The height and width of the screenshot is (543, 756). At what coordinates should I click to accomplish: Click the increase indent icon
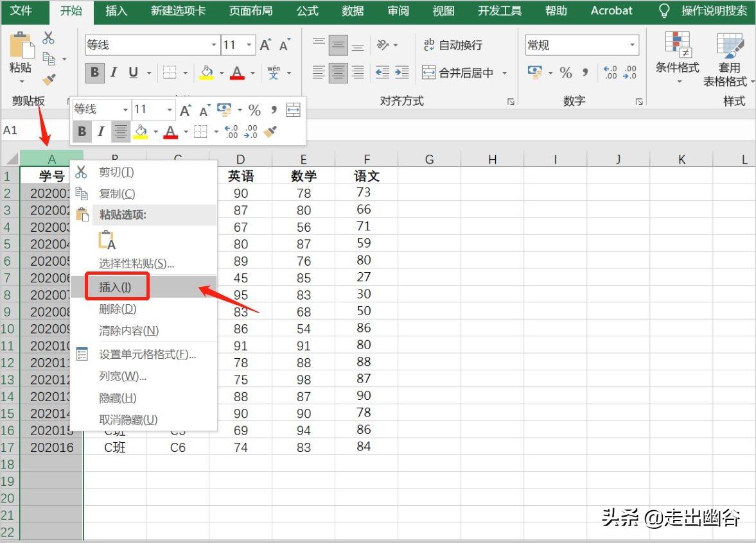click(402, 73)
